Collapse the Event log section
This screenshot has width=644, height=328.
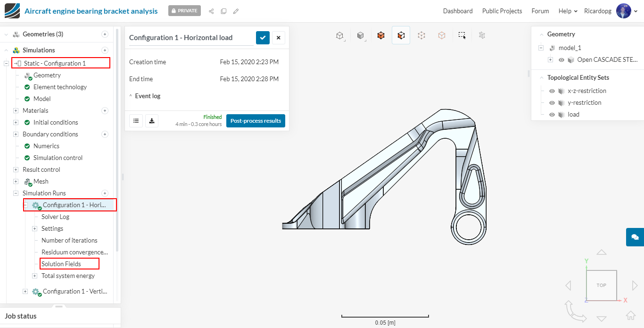[131, 96]
